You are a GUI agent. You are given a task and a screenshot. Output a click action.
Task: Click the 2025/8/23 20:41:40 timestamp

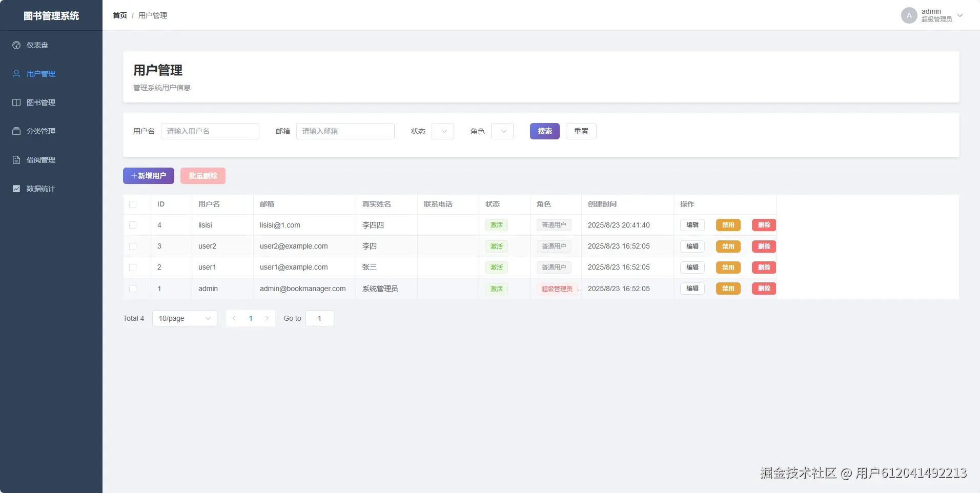[x=619, y=225]
